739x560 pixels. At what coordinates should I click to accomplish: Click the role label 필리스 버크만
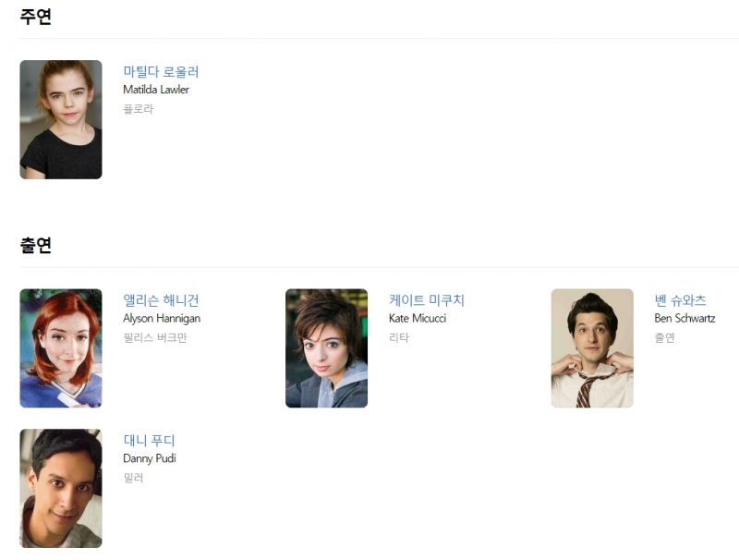pos(155,337)
